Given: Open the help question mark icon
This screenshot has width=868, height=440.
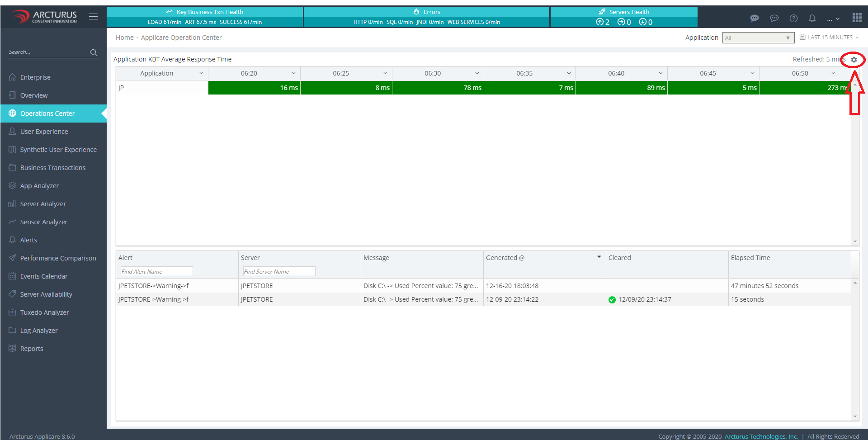Looking at the screenshot, I should pos(793,19).
